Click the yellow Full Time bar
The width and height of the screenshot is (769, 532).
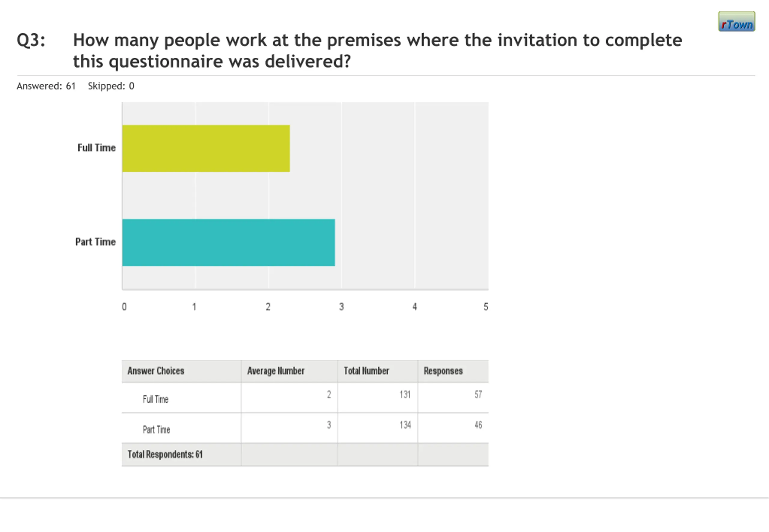pos(206,148)
